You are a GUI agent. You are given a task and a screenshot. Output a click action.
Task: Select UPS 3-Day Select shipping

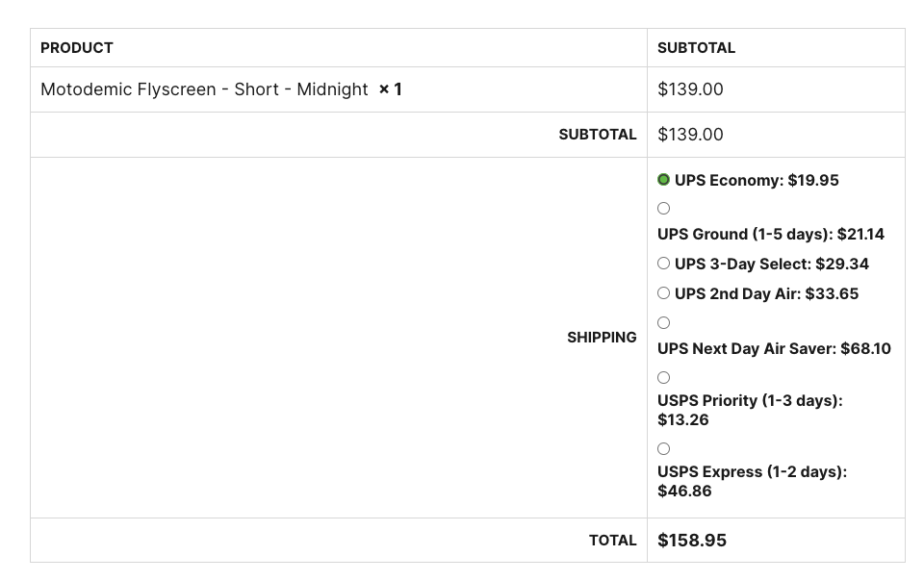click(x=663, y=263)
